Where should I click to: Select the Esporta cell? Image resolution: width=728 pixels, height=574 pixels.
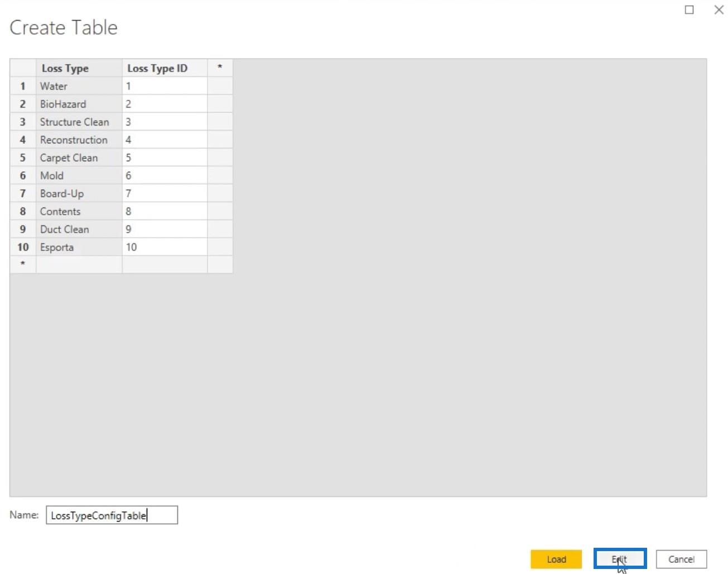(x=79, y=247)
